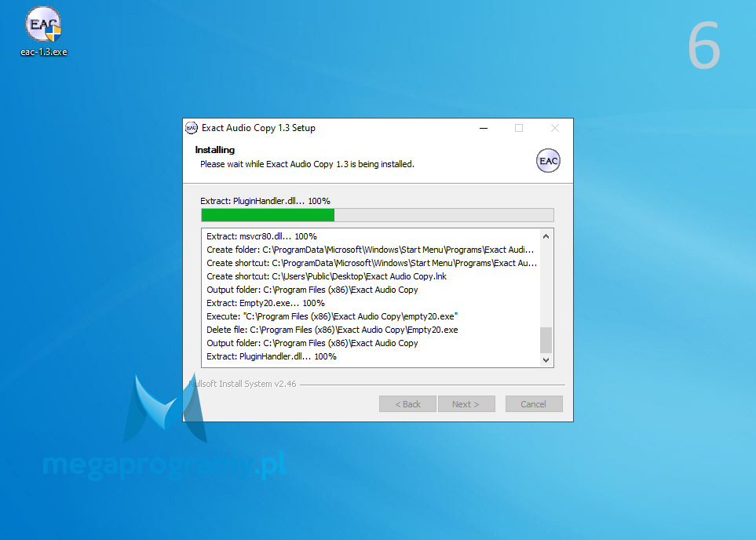Click the green installation progress bar
Viewport: 756px width, 540px height.
(377, 215)
